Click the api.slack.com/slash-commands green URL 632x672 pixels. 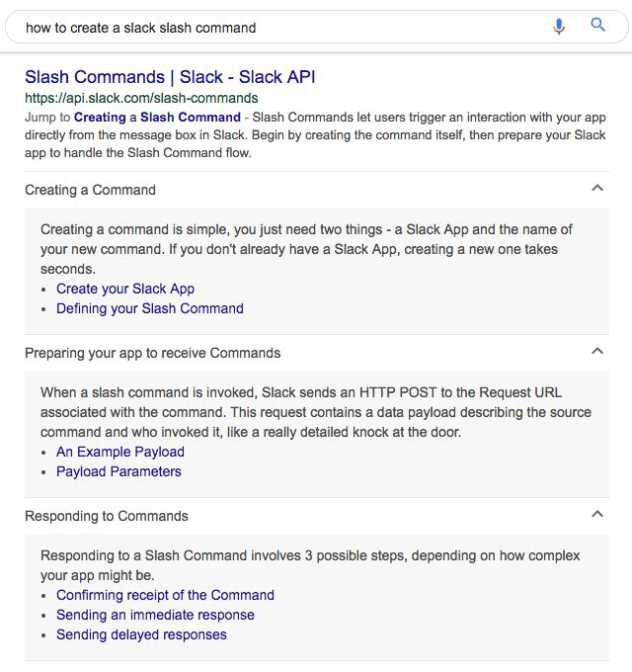click(x=141, y=98)
